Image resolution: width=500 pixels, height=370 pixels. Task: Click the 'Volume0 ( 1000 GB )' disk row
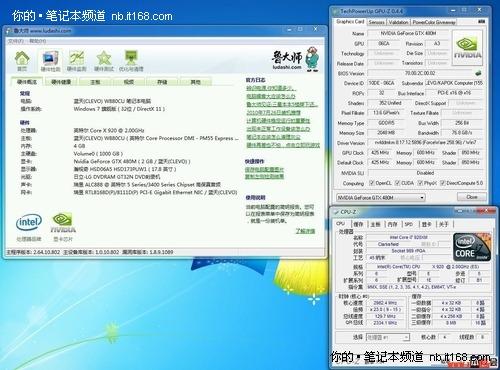[x=98, y=154]
